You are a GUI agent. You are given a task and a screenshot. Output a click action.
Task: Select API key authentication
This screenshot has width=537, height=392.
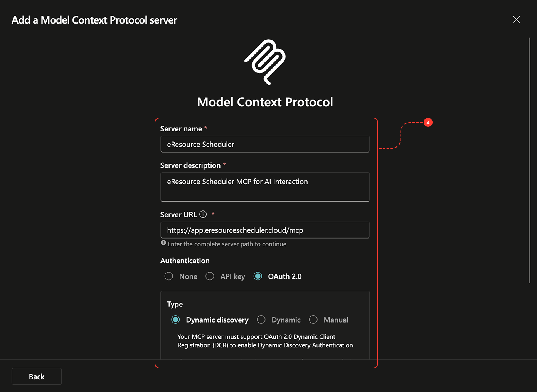click(x=210, y=276)
